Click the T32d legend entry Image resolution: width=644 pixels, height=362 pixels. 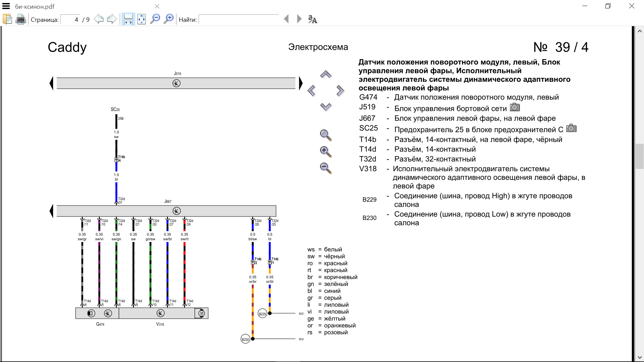pyautogui.click(x=418, y=159)
